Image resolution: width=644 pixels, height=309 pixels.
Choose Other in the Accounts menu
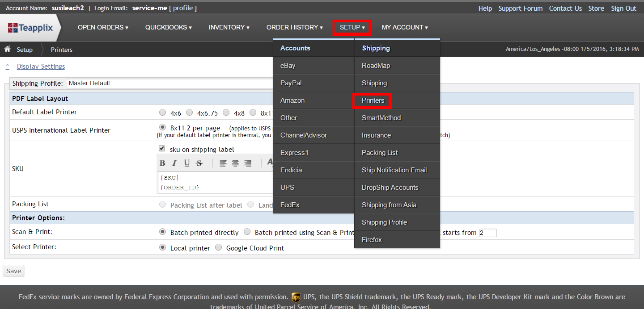314,118
